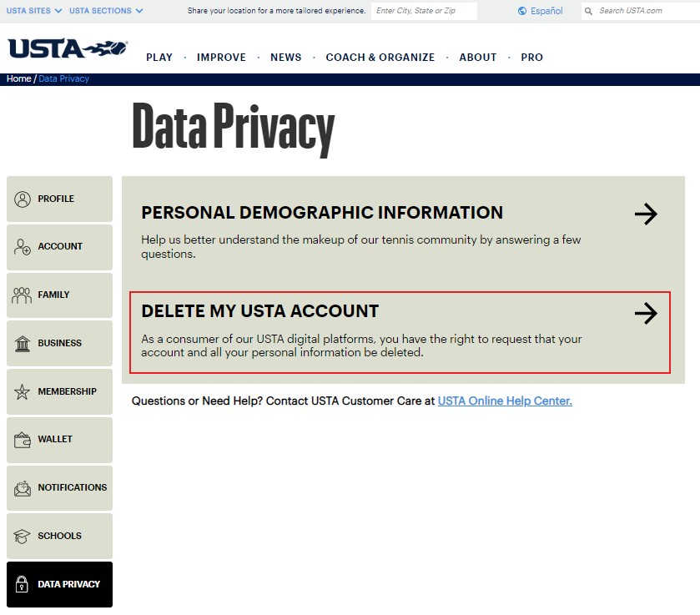Screen dimensions: 700x615
Task: Open the Delete My USTA Account arrow
Action: coord(646,313)
